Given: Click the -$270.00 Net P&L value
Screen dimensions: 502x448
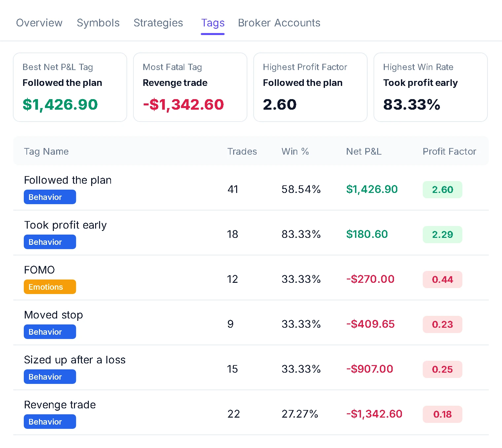Looking at the screenshot, I should (370, 279).
